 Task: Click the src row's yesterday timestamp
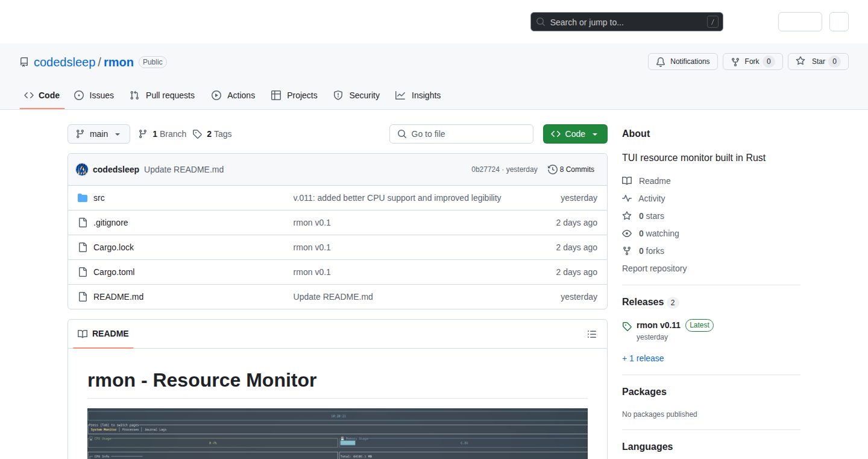[x=579, y=198]
